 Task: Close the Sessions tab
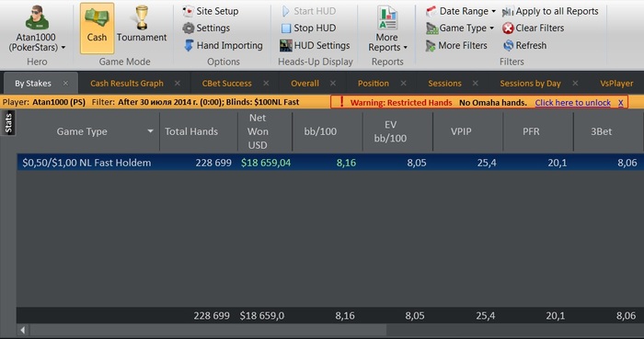476,84
